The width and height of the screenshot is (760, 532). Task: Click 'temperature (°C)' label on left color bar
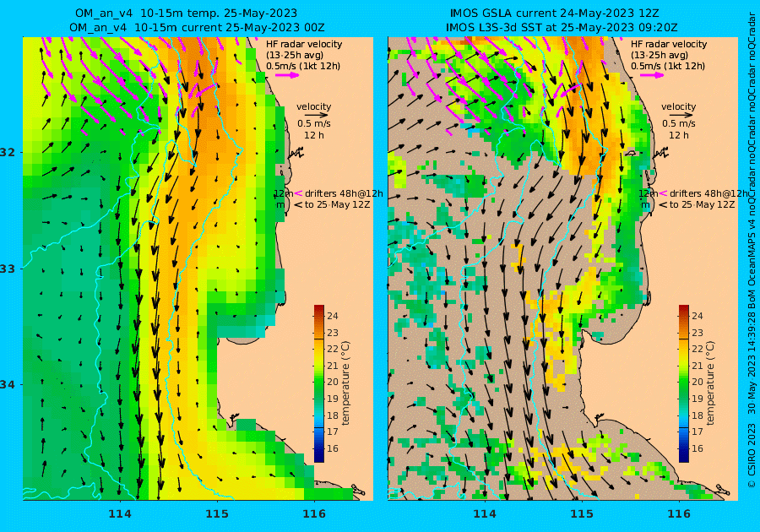coord(345,383)
